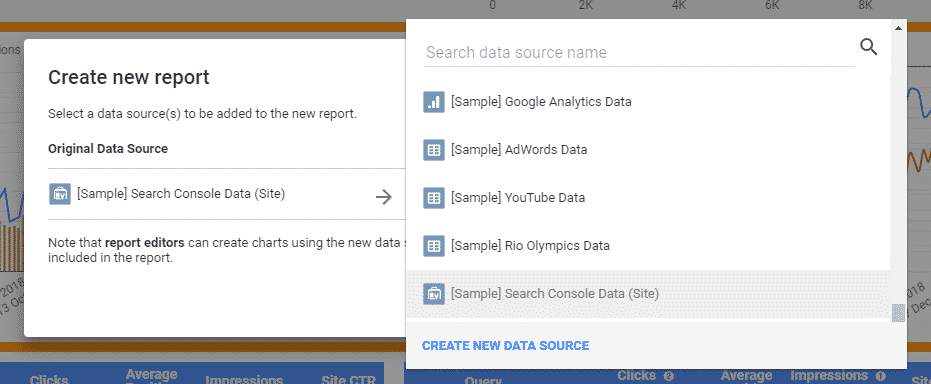The width and height of the screenshot is (931, 384).
Task: Click the scrollbar up arrow in dropdown
Action: (x=898, y=27)
